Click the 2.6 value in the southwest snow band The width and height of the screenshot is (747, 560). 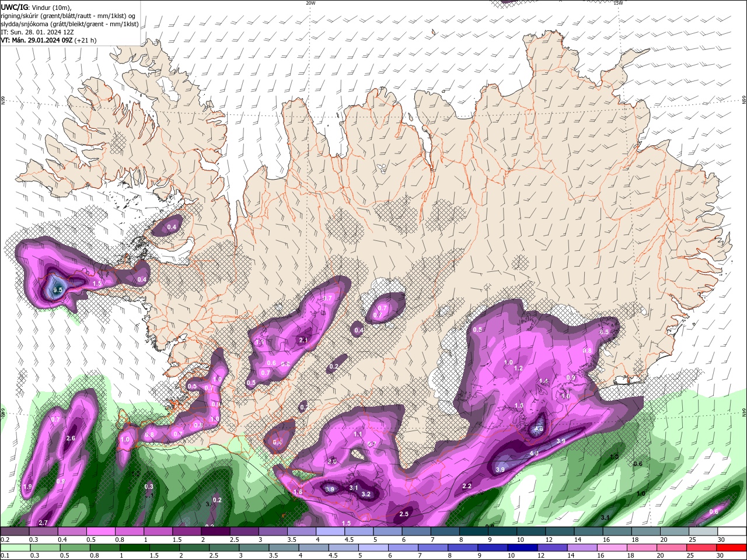[71, 438]
